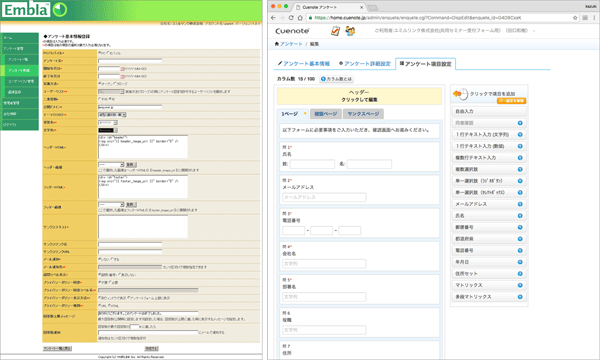The width and height of the screenshot is (600, 360).
Task: Select the HTML privacy policy type radio
Action: click(x=109, y=305)
